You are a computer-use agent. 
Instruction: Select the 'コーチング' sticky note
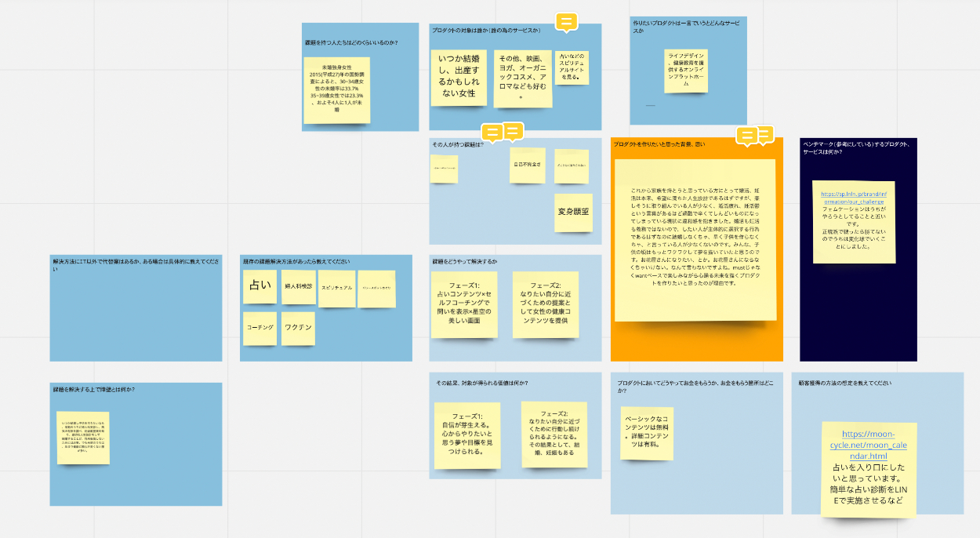click(x=260, y=327)
